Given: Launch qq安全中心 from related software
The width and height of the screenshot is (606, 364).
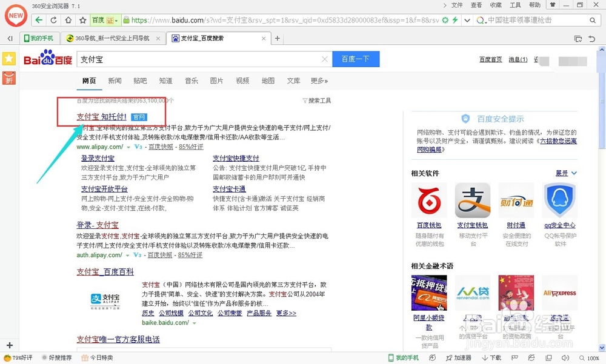Looking at the screenshot, I should click(x=559, y=200).
